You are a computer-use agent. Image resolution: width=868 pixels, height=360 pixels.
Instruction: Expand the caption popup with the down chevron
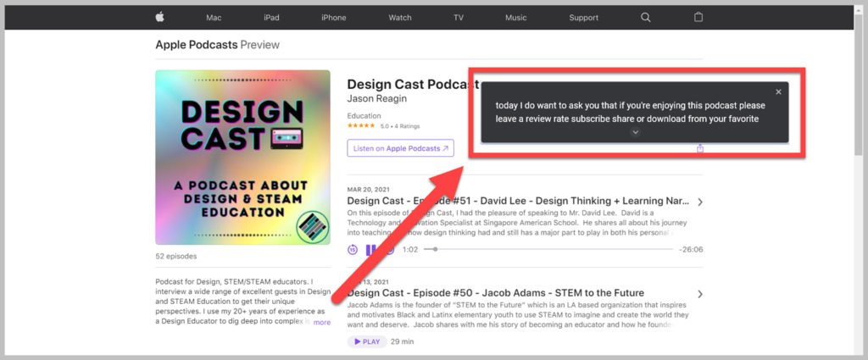pyautogui.click(x=636, y=132)
